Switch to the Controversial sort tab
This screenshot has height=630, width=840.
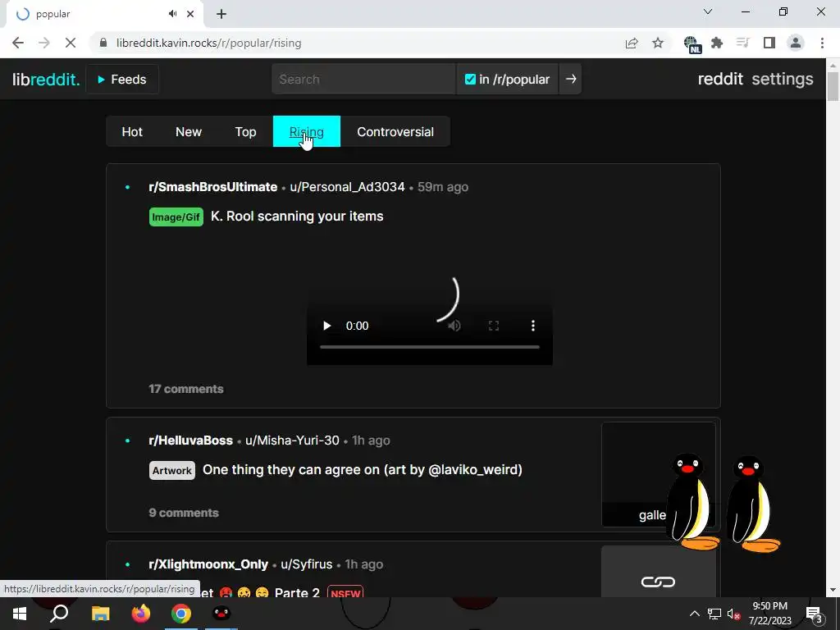(x=395, y=132)
